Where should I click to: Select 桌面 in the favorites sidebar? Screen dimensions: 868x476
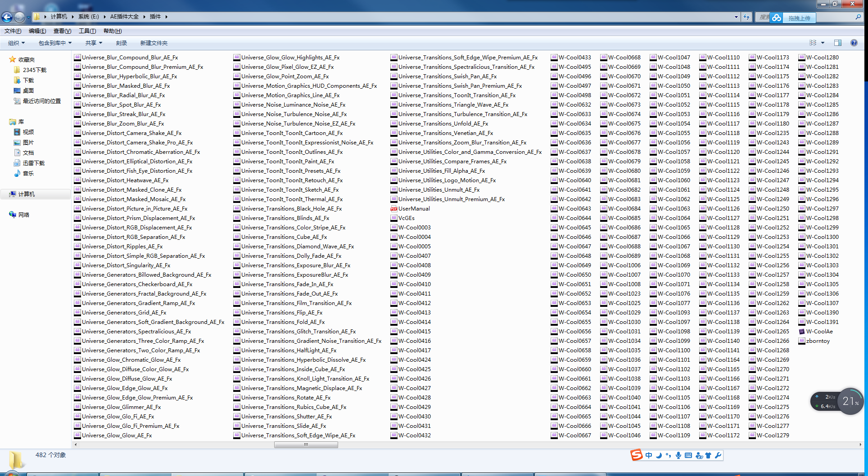coord(28,91)
